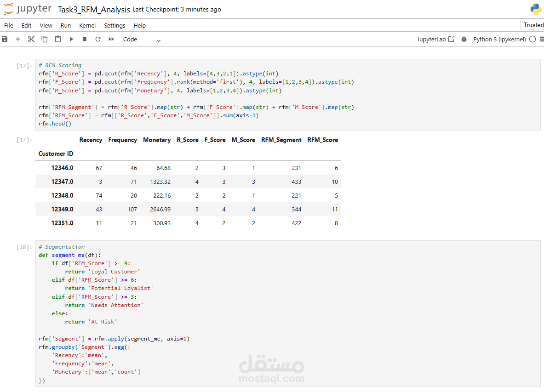Click the Trusted notebook button

click(533, 25)
